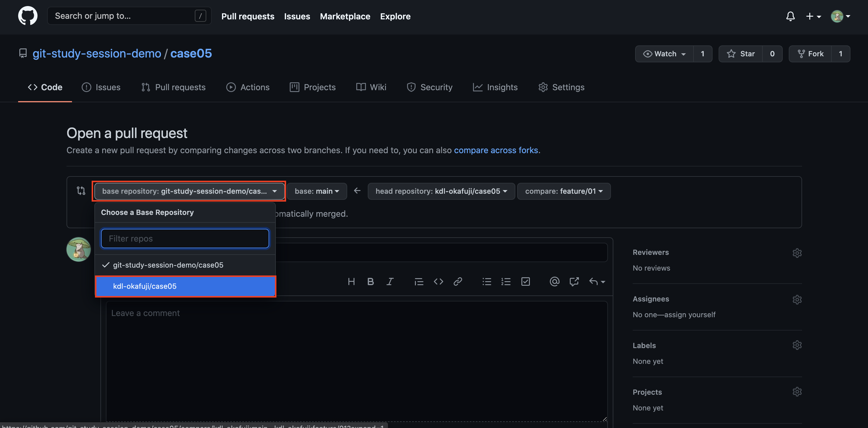Insert a task list checkbox item
The height and width of the screenshot is (428, 868).
tap(525, 281)
